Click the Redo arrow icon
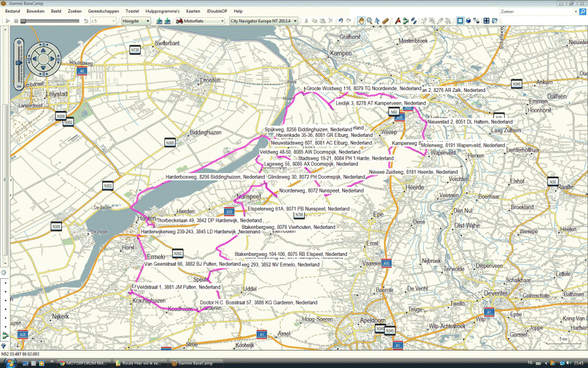This screenshot has height=368, width=588. [349, 21]
